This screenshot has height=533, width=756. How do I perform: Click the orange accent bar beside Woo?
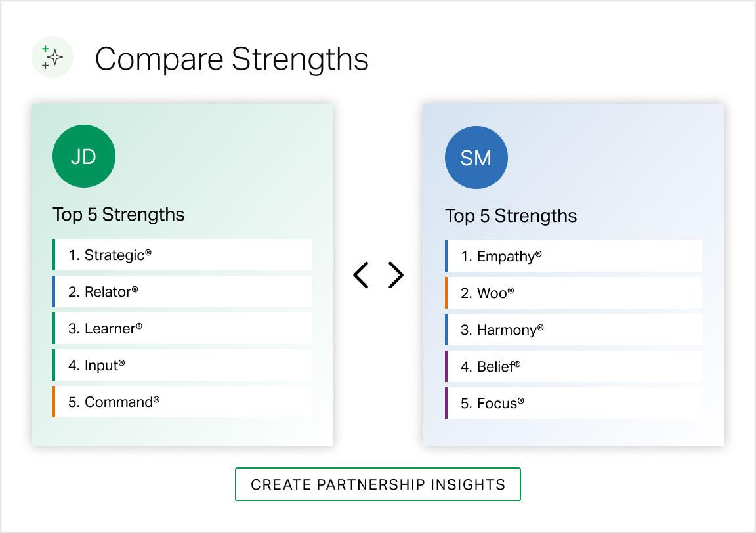click(x=446, y=293)
